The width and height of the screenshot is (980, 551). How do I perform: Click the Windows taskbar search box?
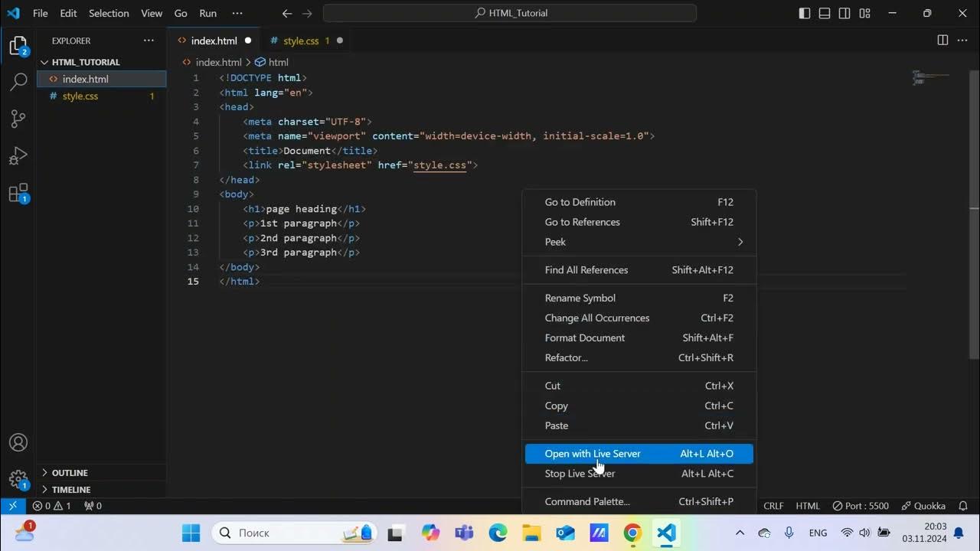click(x=294, y=533)
